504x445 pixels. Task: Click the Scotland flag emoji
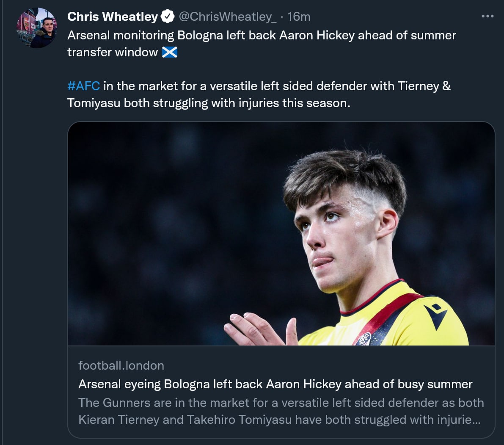click(170, 52)
